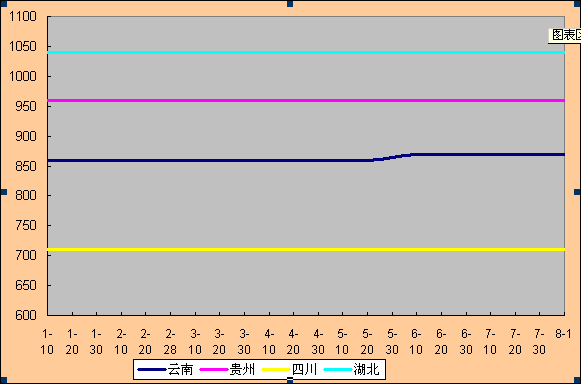Click the 3-30 date axis label

(x=244, y=342)
